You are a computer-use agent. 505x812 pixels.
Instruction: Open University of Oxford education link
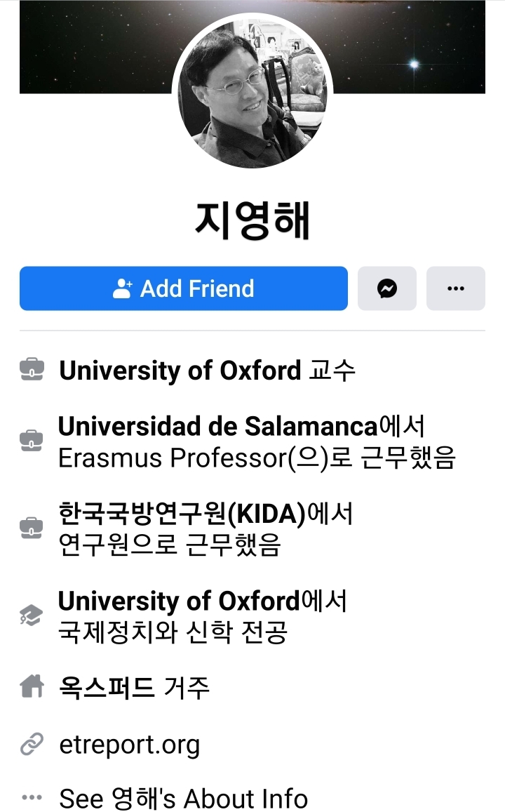(179, 601)
